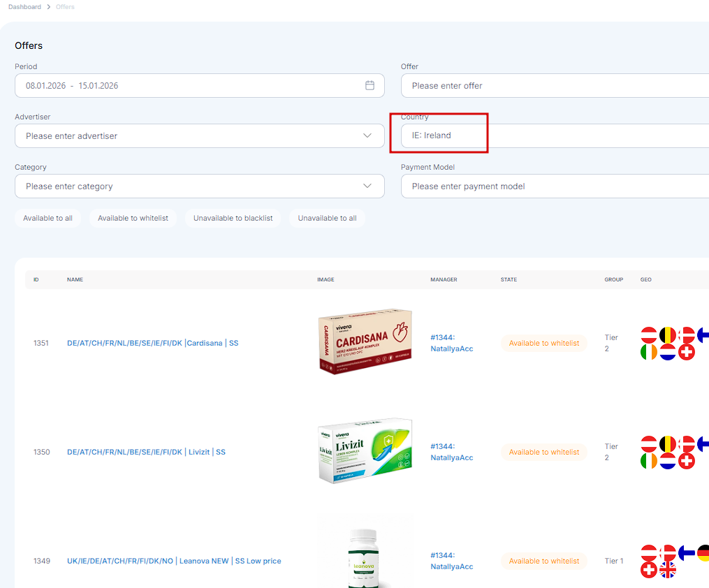Select the Available to whitelist filter chip
Viewport: 709px width, 588px height.
[133, 218]
